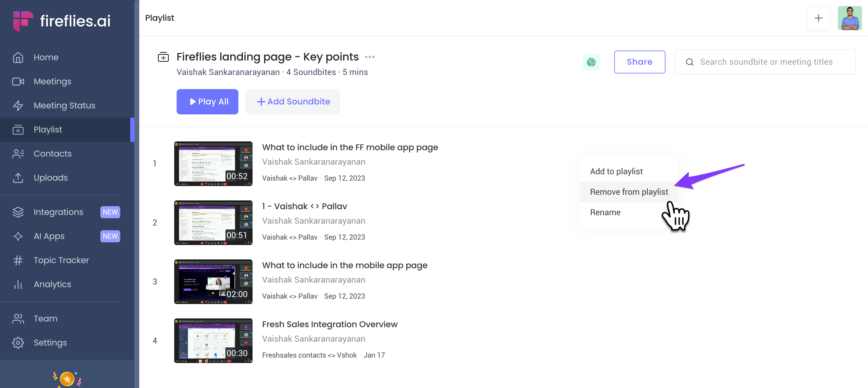Click title 'Fresh Sales Integration Overview'
The width and height of the screenshot is (868, 388).
pos(330,324)
